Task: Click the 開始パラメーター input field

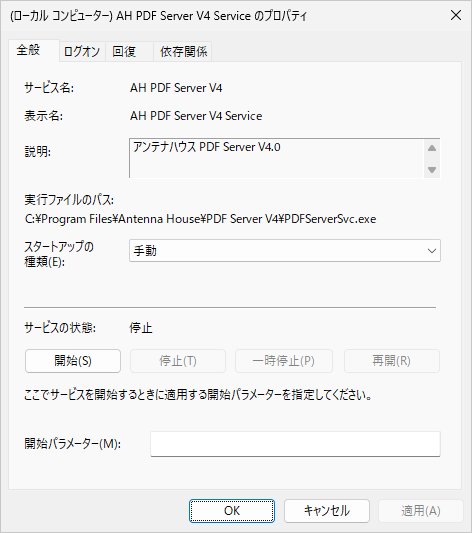Action: (x=295, y=444)
